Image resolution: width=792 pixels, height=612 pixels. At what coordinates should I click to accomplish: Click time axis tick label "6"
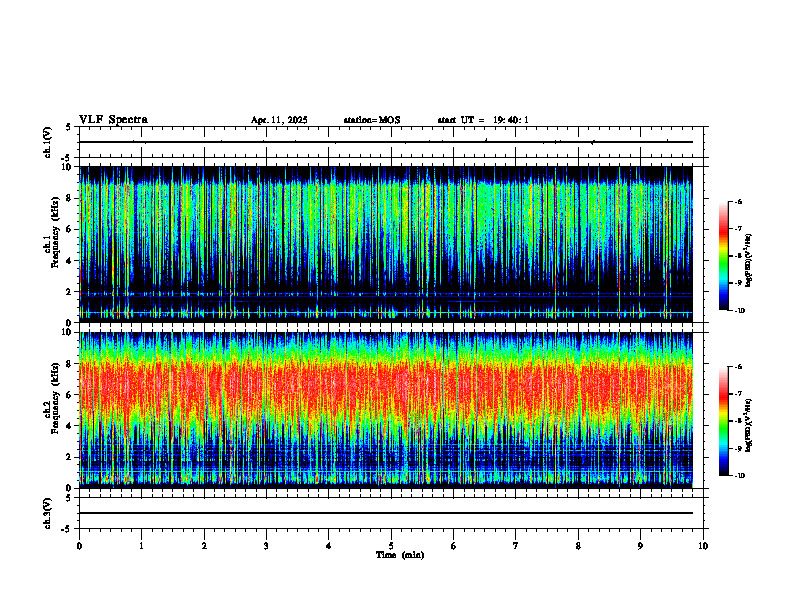coord(454,546)
